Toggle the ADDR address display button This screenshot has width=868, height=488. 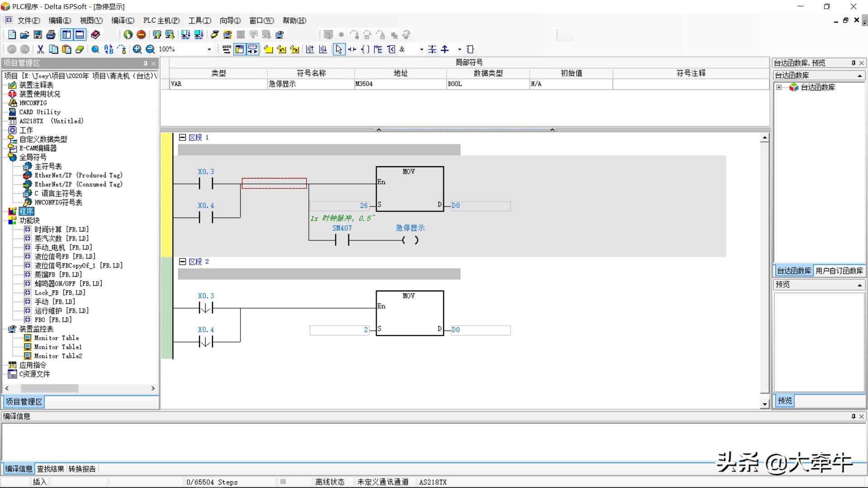click(x=226, y=49)
